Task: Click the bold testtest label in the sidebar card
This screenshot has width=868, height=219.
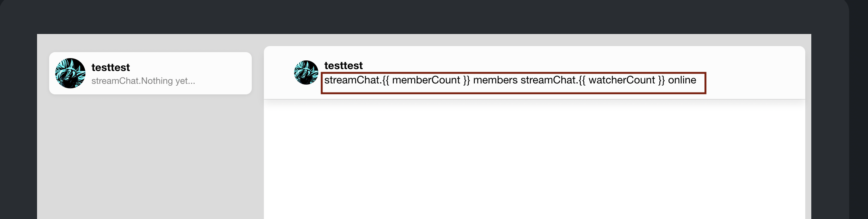Action: [111, 67]
